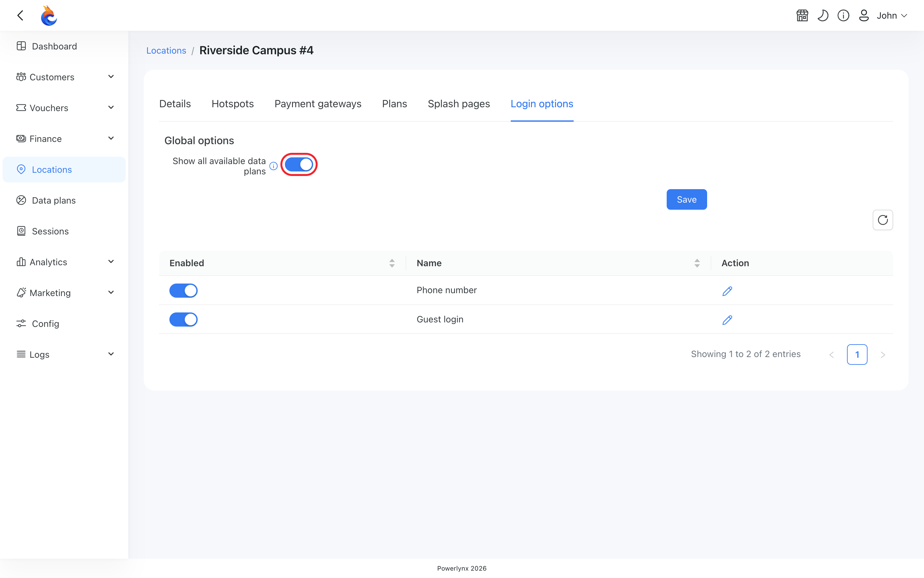Select Locations in sidebar
This screenshot has width=924, height=578.
click(x=64, y=170)
